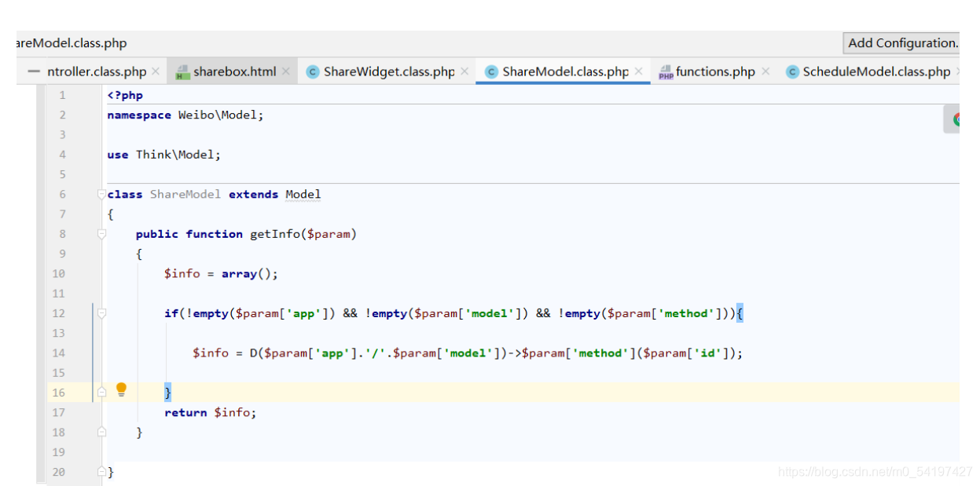The width and height of the screenshot is (980, 486).
Task: Switch to the sharebox.html tab
Action: coord(234,71)
